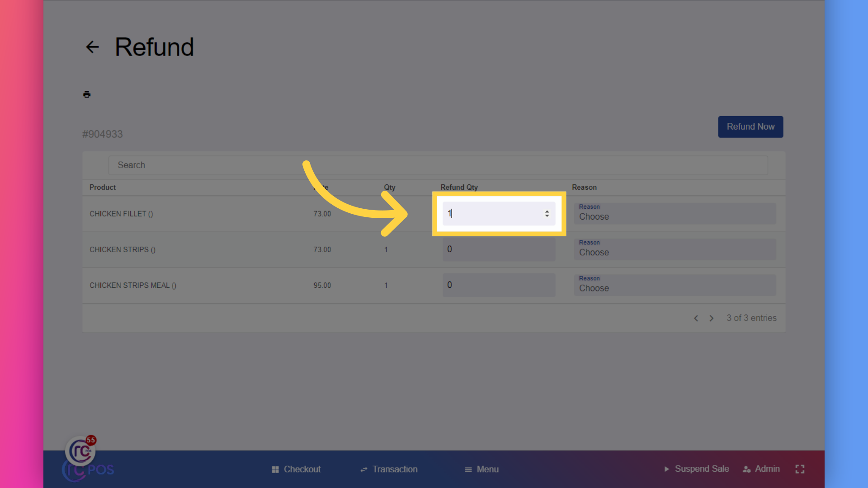Go back using the arrow beside Refund
Image resolution: width=868 pixels, height=488 pixels.
92,47
